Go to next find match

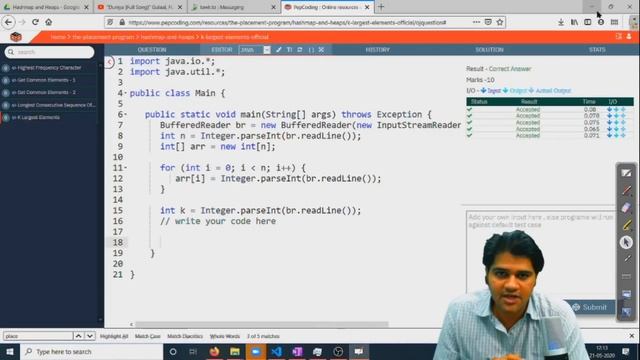(89, 336)
